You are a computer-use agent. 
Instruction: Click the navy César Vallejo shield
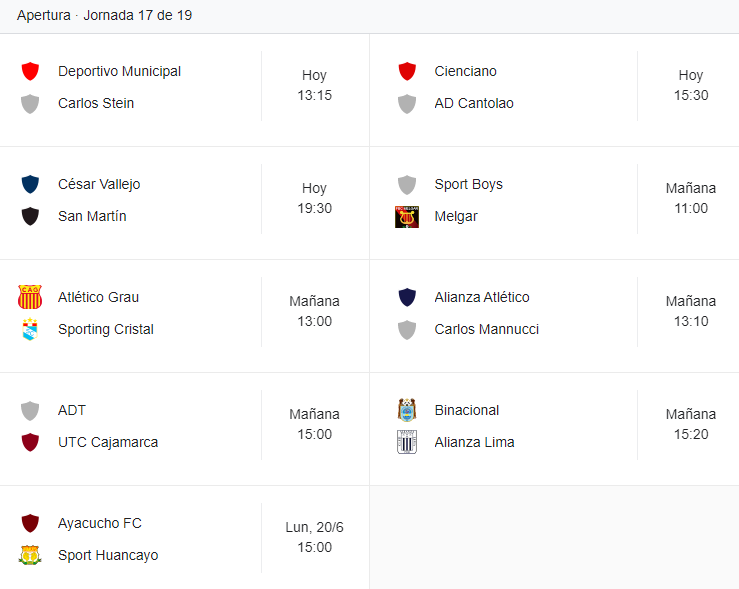[30, 184]
